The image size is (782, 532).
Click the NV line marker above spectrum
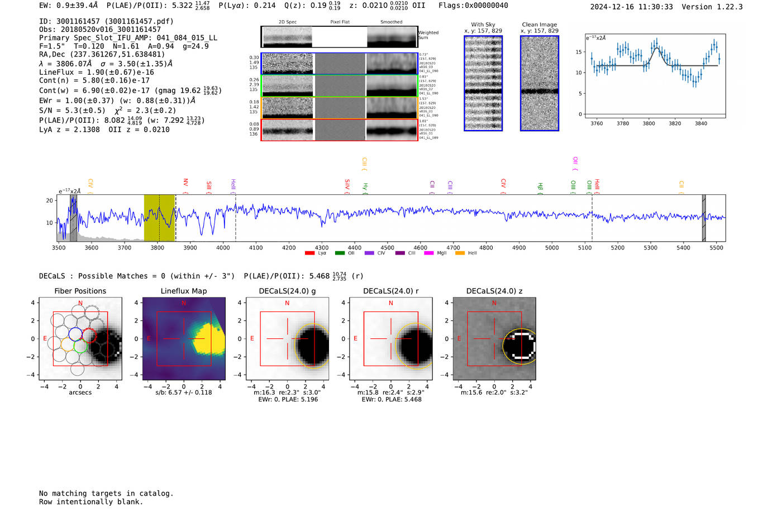185,185
